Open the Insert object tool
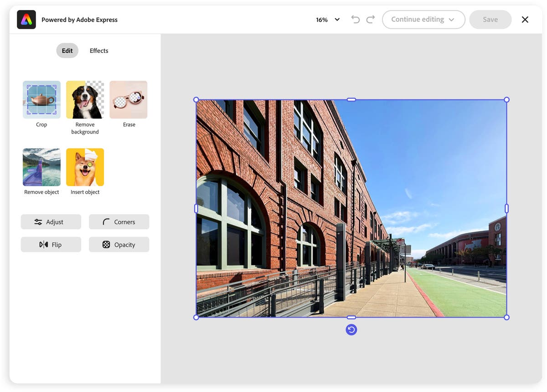 point(85,167)
